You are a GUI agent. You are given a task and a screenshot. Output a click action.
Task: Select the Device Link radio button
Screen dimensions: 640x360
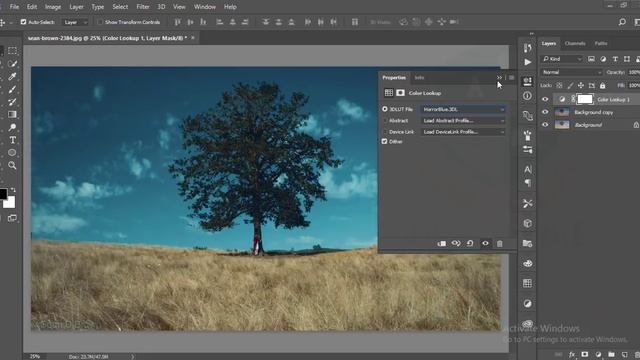coord(384,132)
